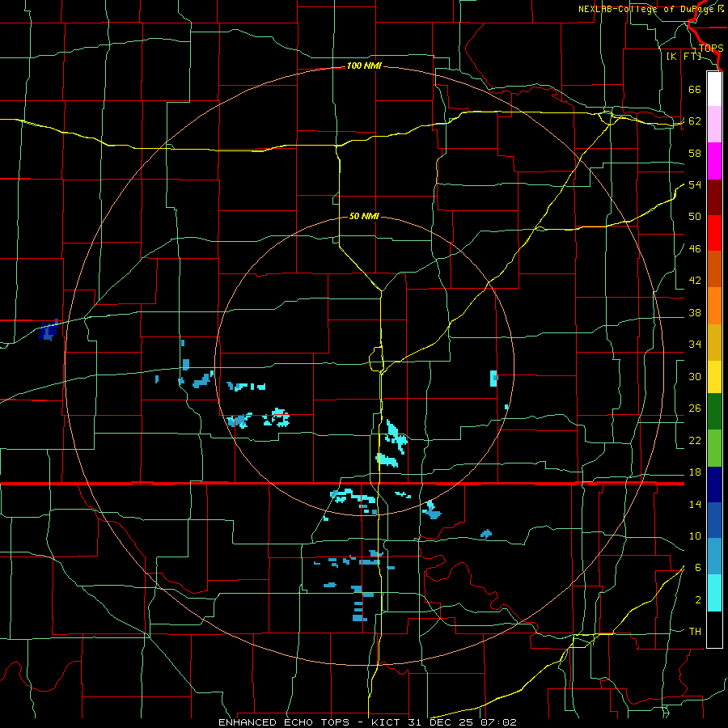Click the Enhanced Echo Tops KICT caption

click(366, 722)
